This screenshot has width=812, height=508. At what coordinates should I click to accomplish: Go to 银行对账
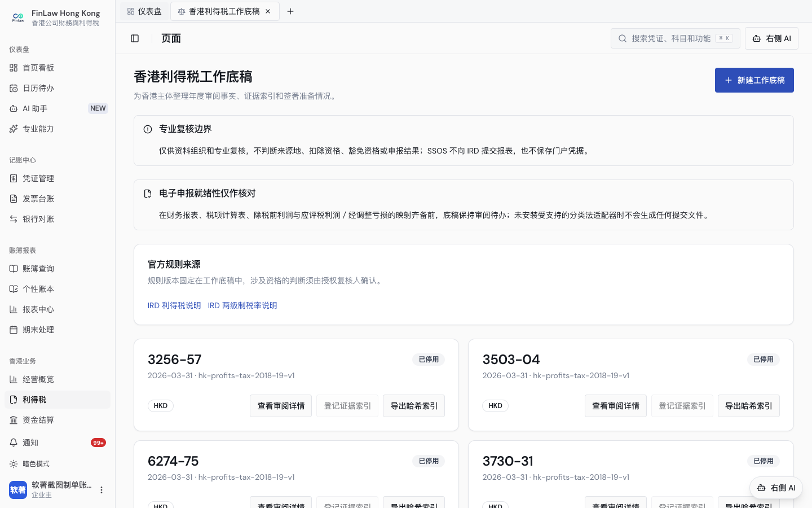point(58,219)
